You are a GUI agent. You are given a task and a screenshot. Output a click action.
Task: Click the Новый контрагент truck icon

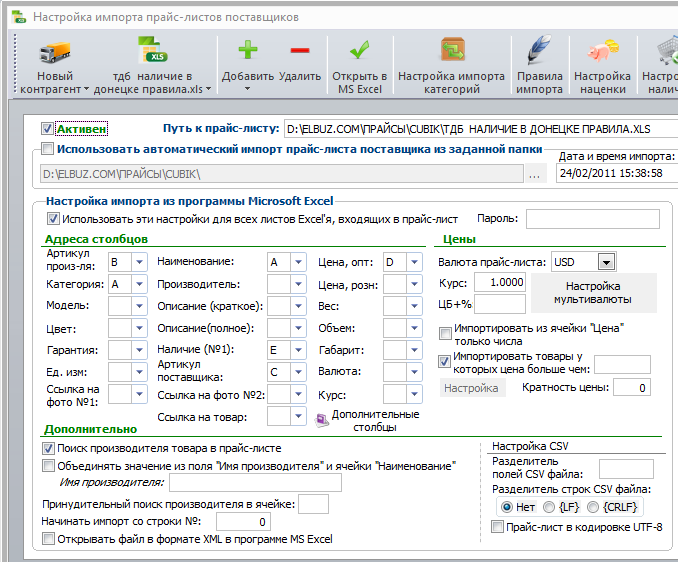click(54, 52)
